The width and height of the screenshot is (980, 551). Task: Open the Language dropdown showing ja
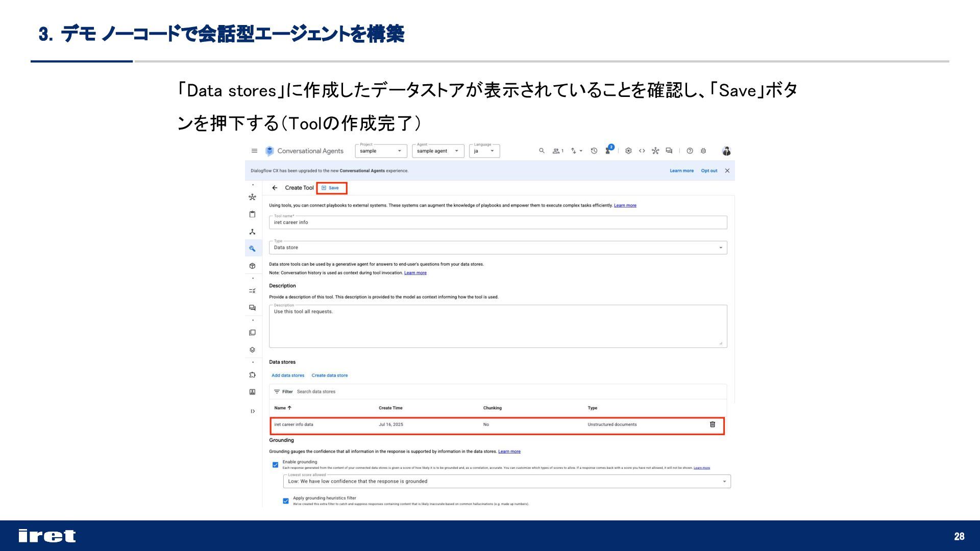click(484, 151)
